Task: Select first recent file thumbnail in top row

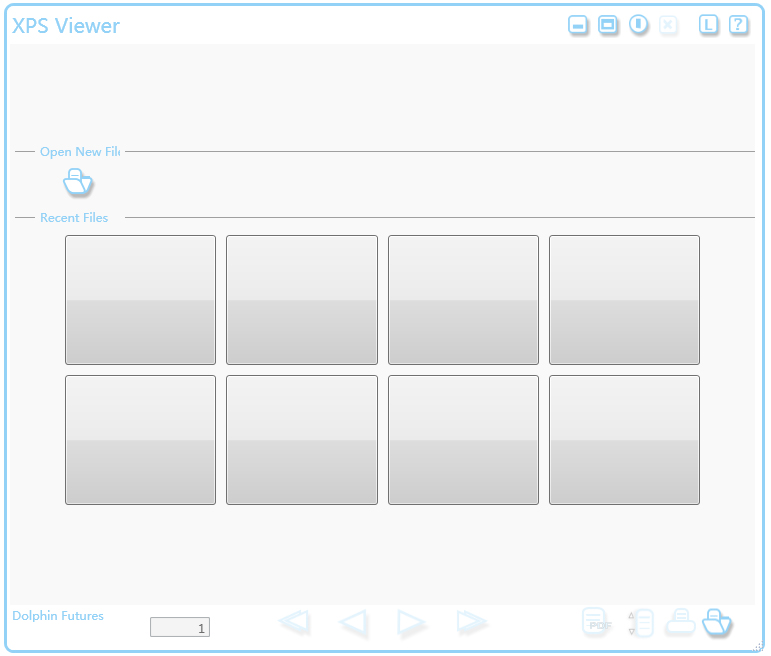Action: 141,300
